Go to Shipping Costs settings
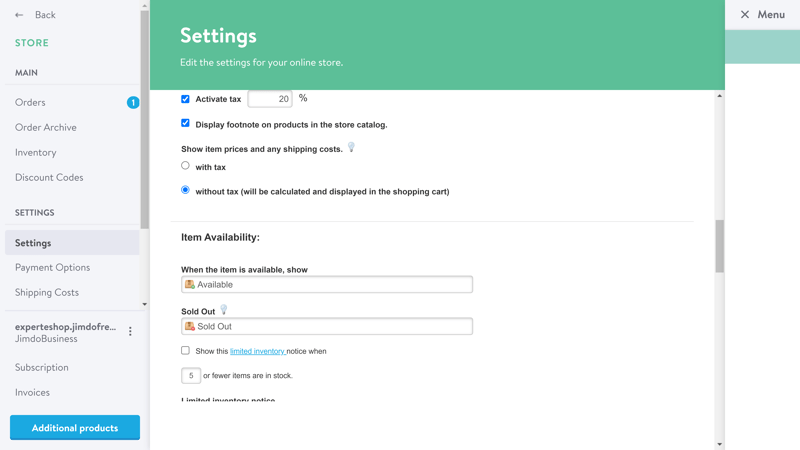 tap(47, 293)
